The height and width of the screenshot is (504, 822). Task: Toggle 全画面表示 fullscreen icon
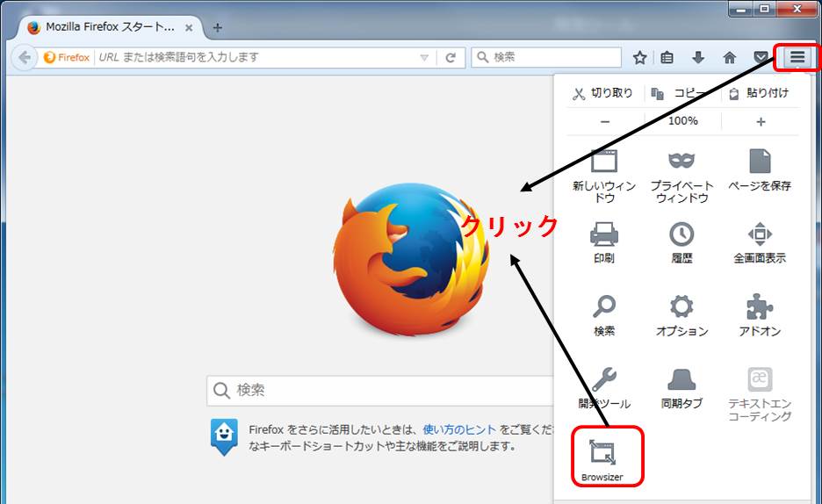click(761, 234)
